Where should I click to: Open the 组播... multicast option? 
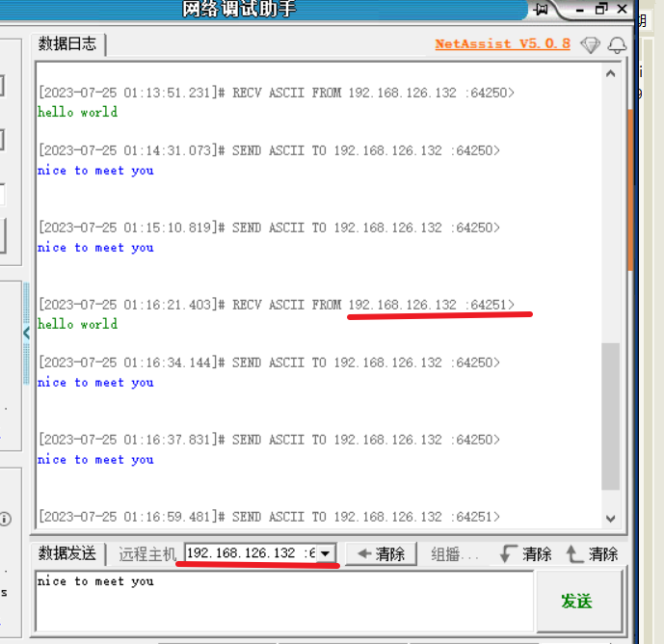pyautogui.click(x=455, y=554)
